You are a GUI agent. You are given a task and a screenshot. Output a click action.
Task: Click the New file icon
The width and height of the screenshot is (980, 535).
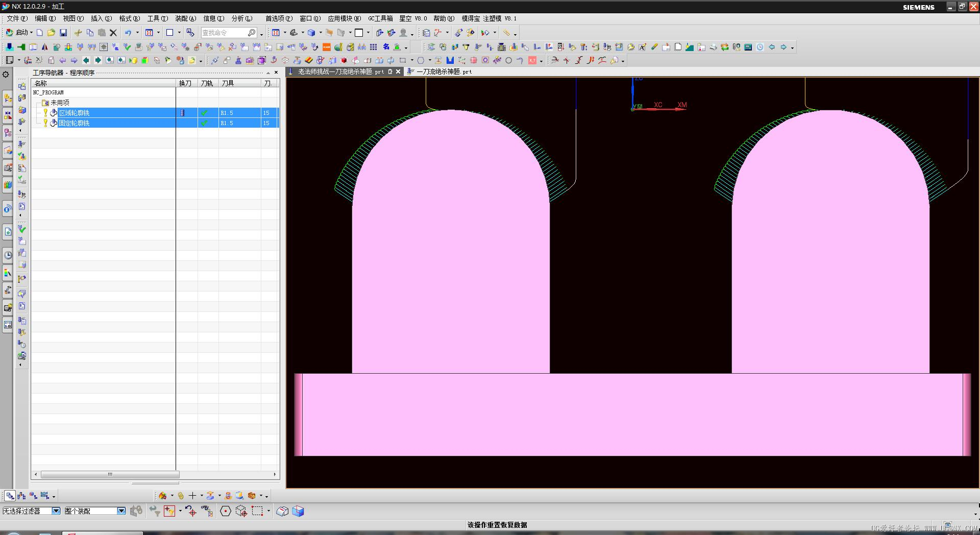[x=39, y=33]
